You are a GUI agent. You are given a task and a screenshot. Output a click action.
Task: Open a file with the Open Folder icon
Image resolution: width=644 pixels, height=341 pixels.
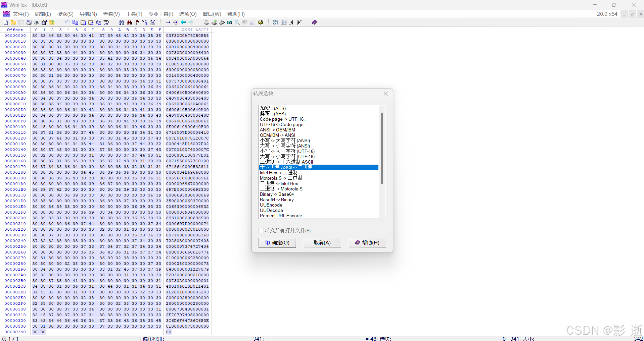(x=13, y=22)
